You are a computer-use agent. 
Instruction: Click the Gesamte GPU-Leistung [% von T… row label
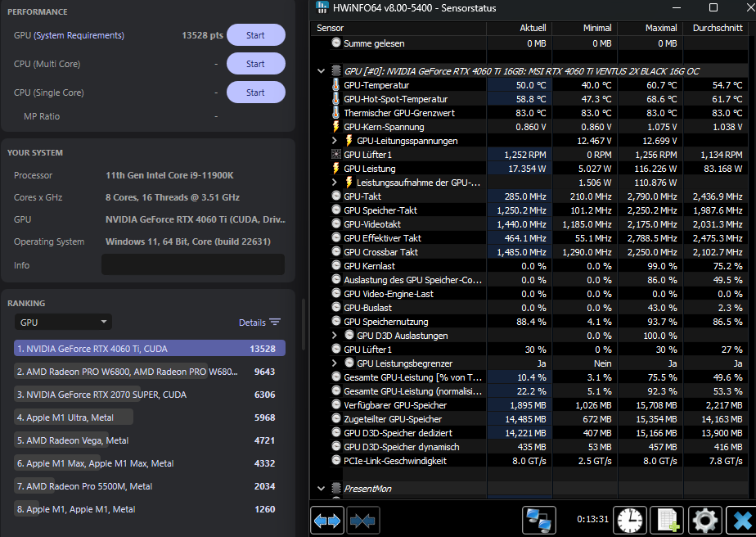tap(412, 377)
